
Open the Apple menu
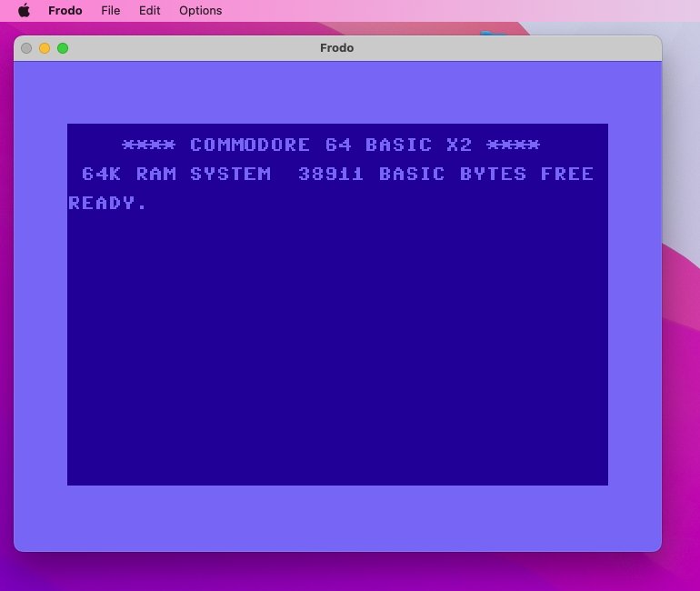pyautogui.click(x=25, y=10)
